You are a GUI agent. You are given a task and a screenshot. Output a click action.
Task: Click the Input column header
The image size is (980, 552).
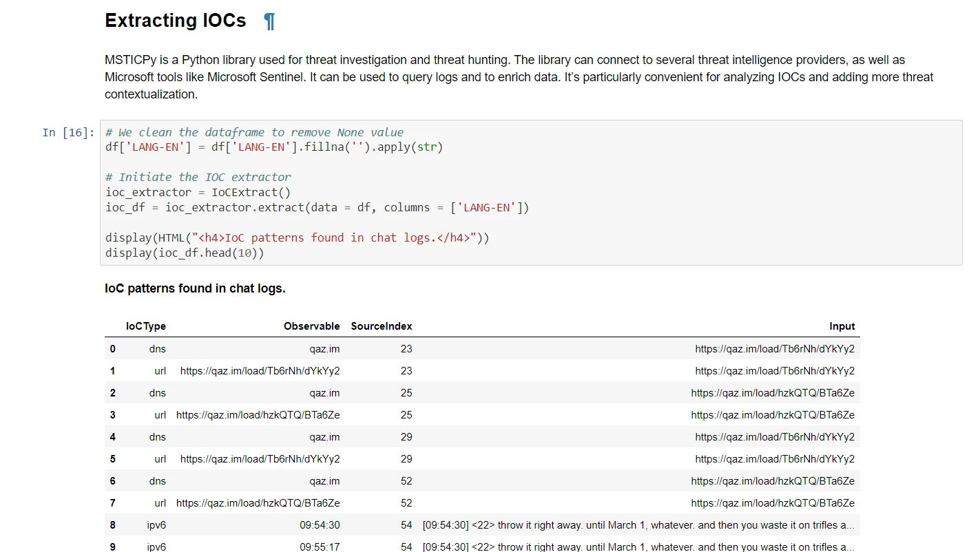pyautogui.click(x=842, y=326)
